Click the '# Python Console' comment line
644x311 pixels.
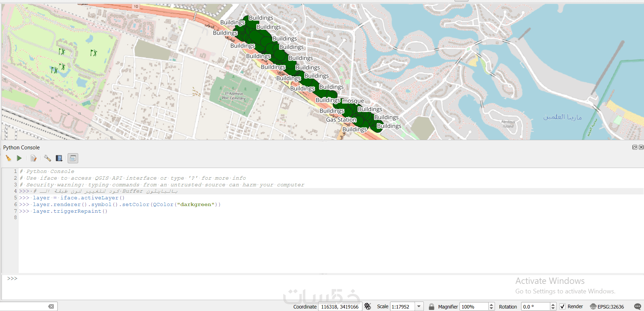pyautogui.click(x=47, y=172)
